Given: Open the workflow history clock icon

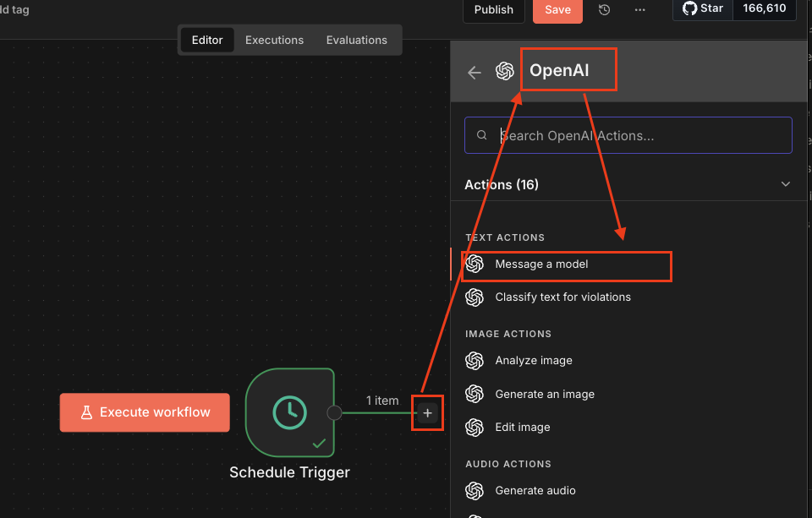Looking at the screenshot, I should click(x=604, y=10).
